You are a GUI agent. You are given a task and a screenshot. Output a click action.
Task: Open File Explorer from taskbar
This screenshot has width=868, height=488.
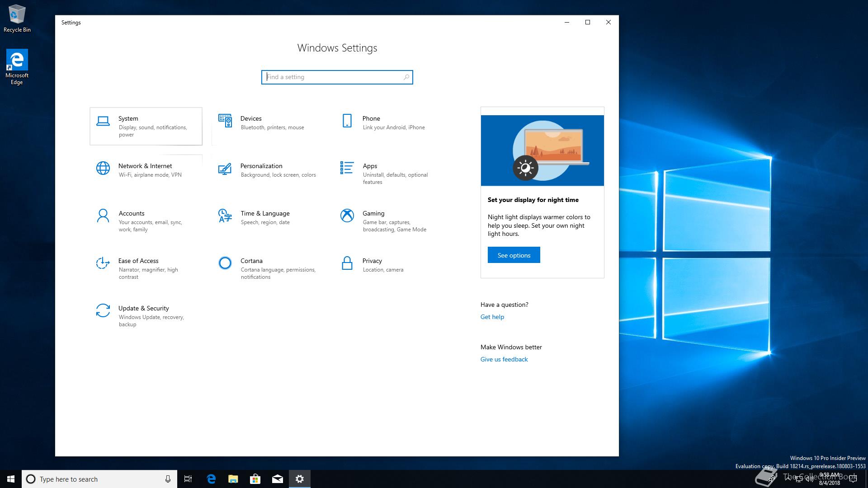point(233,479)
